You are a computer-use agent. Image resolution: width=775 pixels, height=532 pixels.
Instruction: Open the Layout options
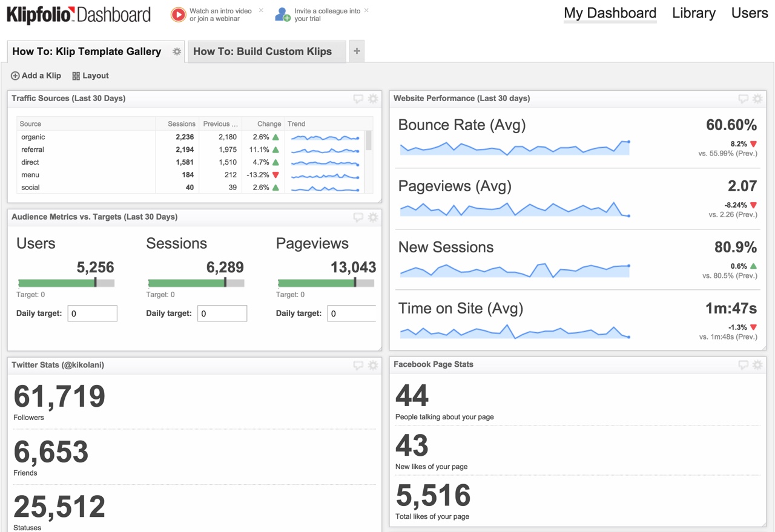(x=90, y=76)
